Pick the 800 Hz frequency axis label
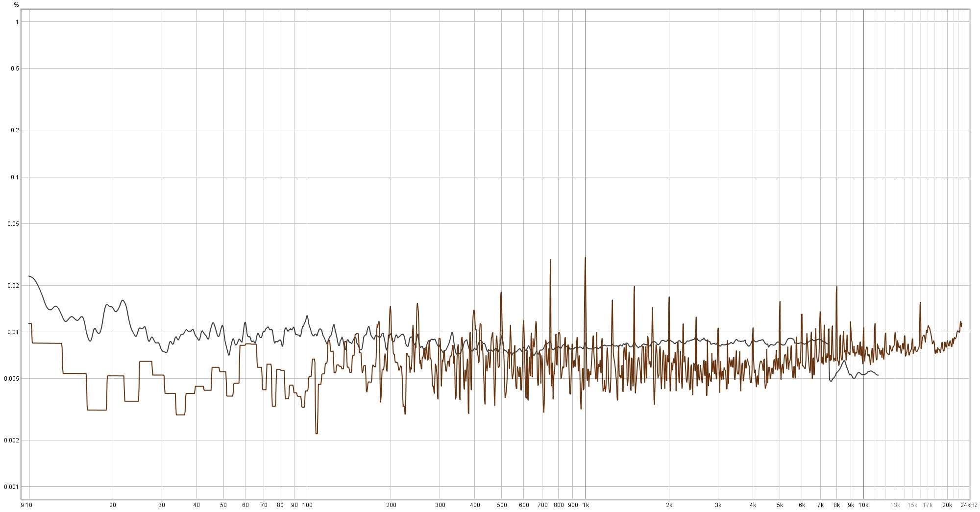The height and width of the screenshot is (512, 980). (x=559, y=505)
